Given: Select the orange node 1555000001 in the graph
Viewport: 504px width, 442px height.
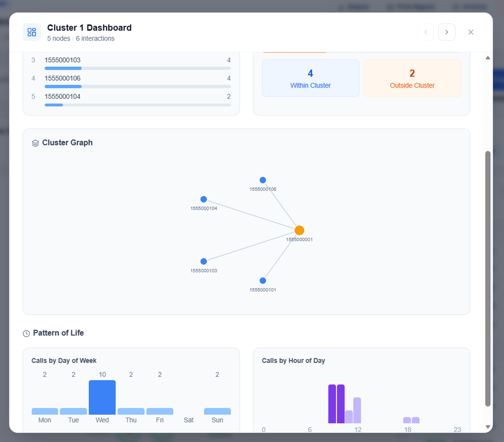Looking at the screenshot, I should tap(299, 230).
